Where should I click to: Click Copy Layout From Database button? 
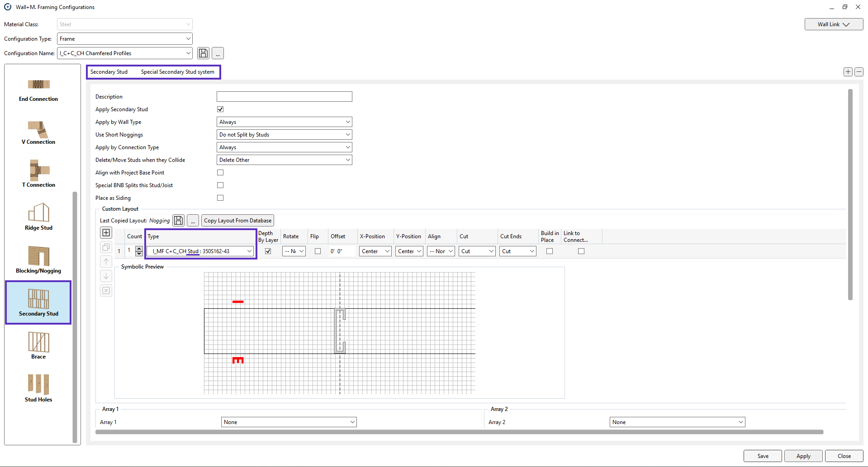(x=237, y=221)
